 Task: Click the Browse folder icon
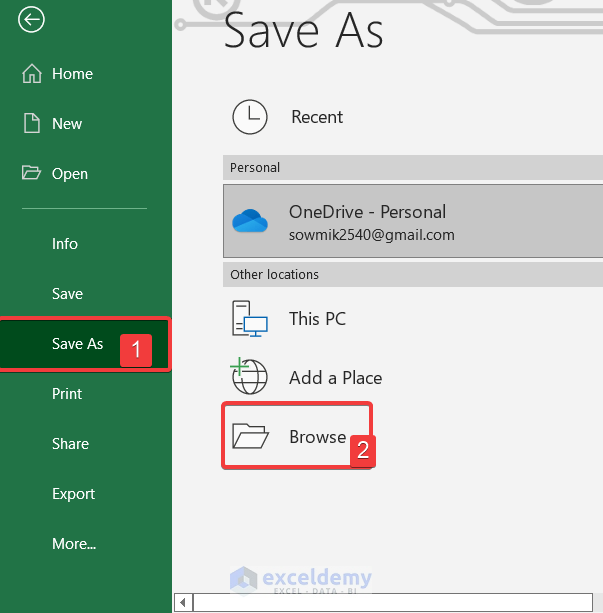pos(250,436)
